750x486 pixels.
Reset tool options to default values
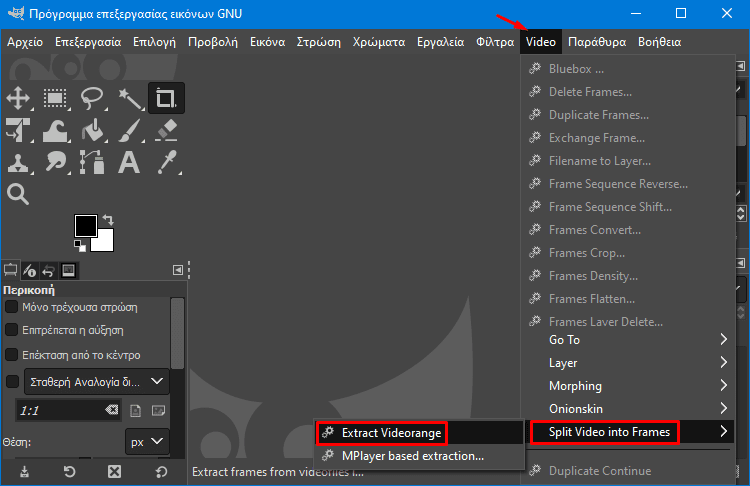161,472
